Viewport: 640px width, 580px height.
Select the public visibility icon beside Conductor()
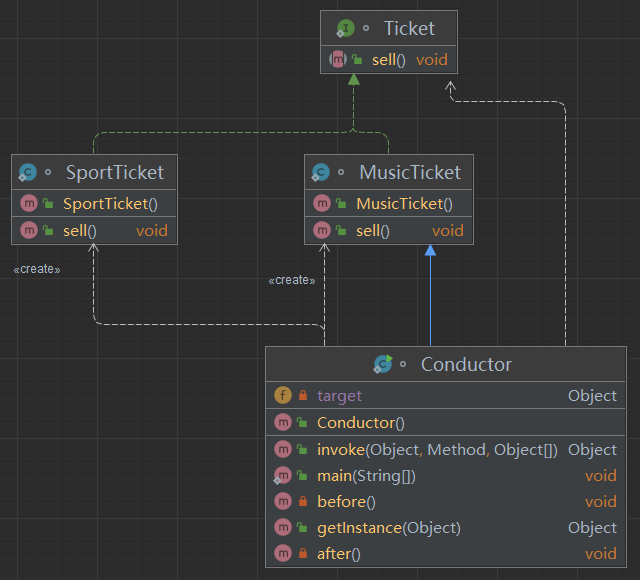[302, 422]
